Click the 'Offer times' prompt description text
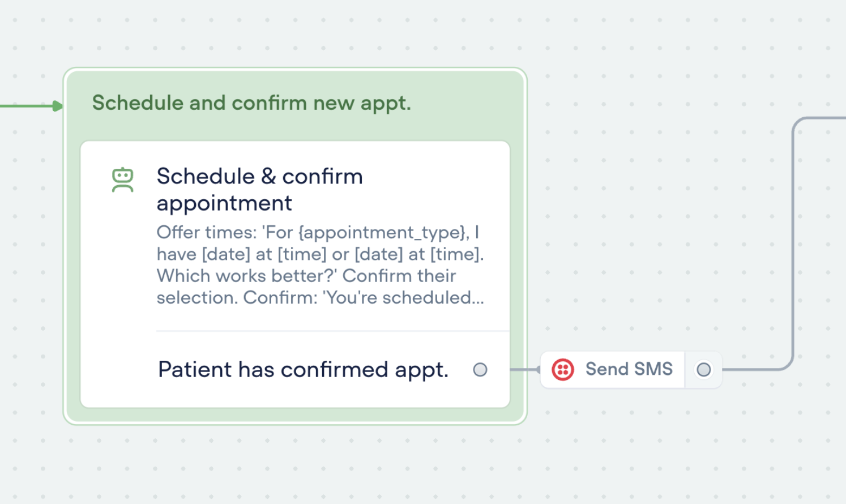This screenshot has height=504, width=846. point(320,264)
